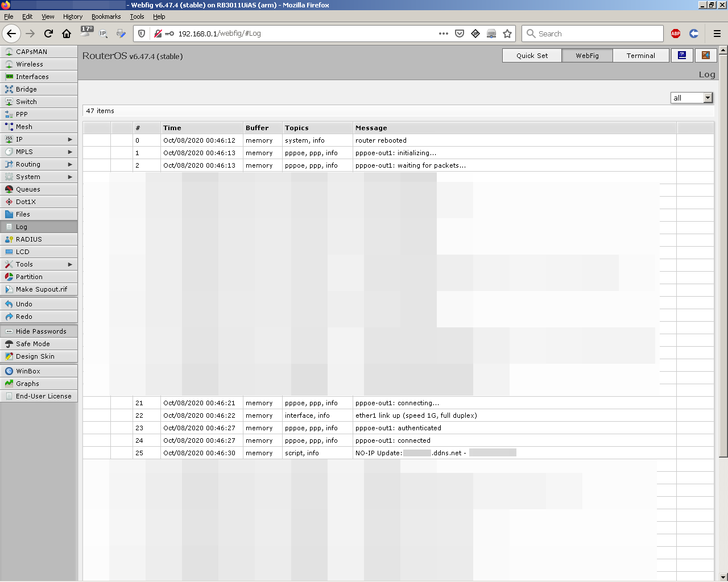This screenshot has height=582, width=728.
Task: Switch to Quick Set mode
Action: tap(532, 55)
